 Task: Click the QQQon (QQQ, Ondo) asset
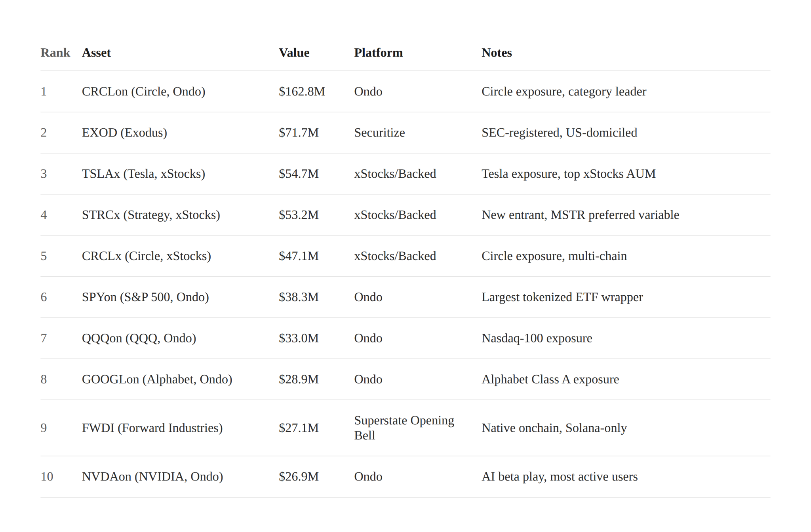tap(139, 338)
